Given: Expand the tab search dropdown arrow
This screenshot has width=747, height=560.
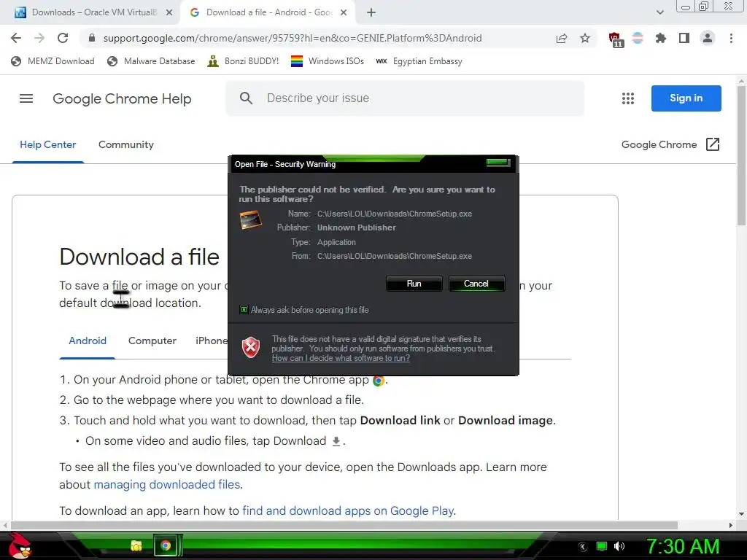Looking at the screenshot, I should 659,13.
